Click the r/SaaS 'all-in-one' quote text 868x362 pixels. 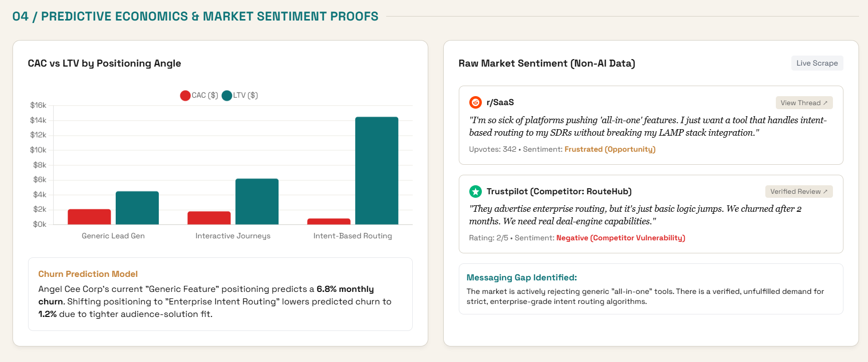point(648,126)
